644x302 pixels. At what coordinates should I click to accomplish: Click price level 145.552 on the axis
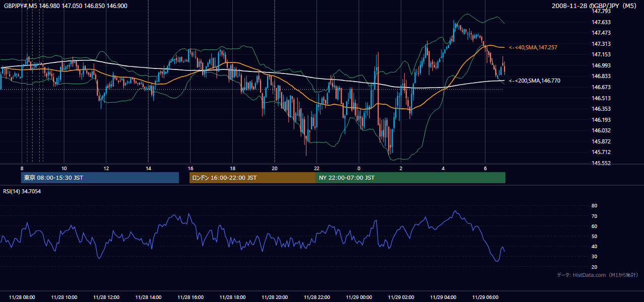coord(601,163)
